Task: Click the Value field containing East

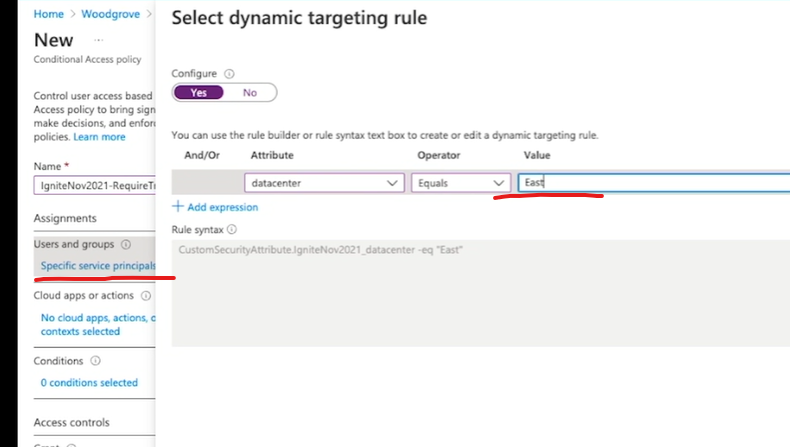Action: click(653, 182)
